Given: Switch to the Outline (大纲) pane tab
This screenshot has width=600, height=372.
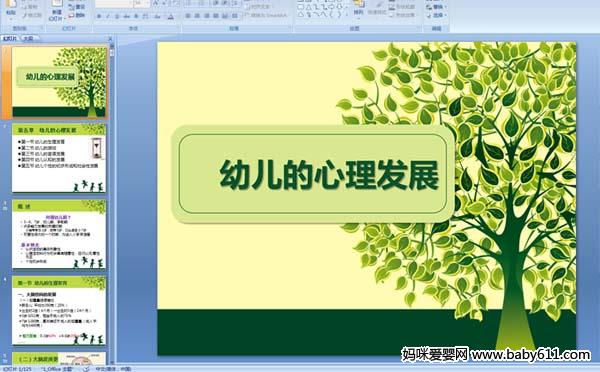Looking at the screenshot, I should [x=28, y=38].
